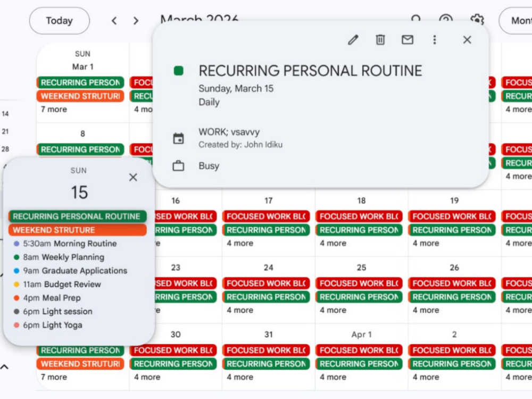Select date 26 in the grid
This screenshot has width=532, height=399.
click(x=454, y=268)
